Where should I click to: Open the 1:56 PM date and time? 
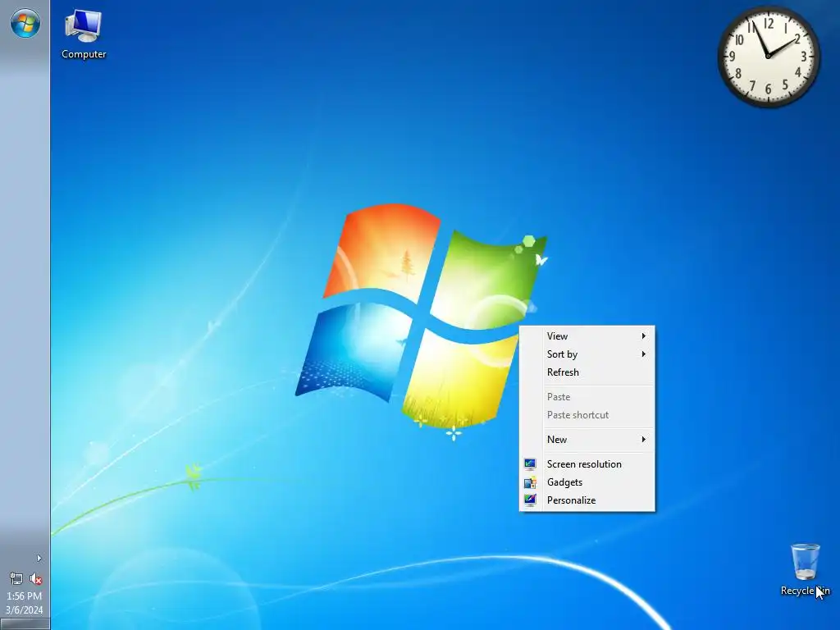coord(24,603)
